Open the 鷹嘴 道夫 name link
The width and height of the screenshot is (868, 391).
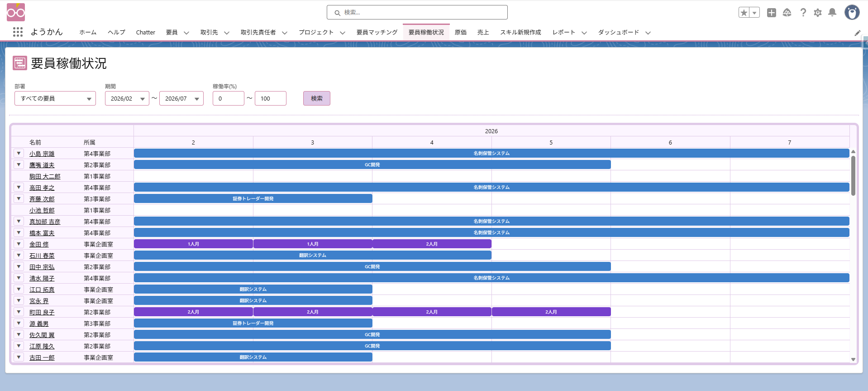[42, 165]
